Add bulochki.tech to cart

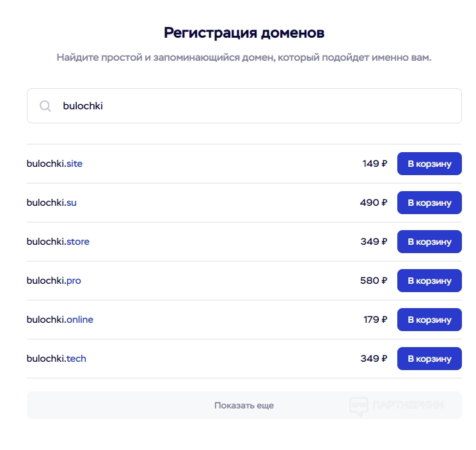429,359
